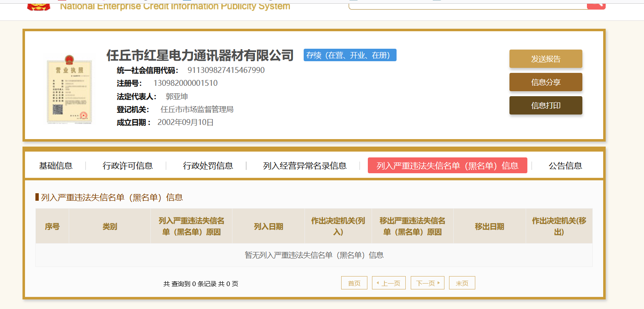
Task: Switch to the 基础信息 tab
Action: click(x=56, y=166)
